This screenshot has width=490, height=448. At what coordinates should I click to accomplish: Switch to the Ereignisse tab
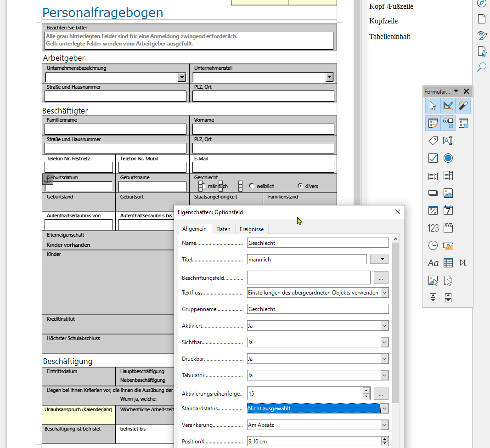click(252, 229)
